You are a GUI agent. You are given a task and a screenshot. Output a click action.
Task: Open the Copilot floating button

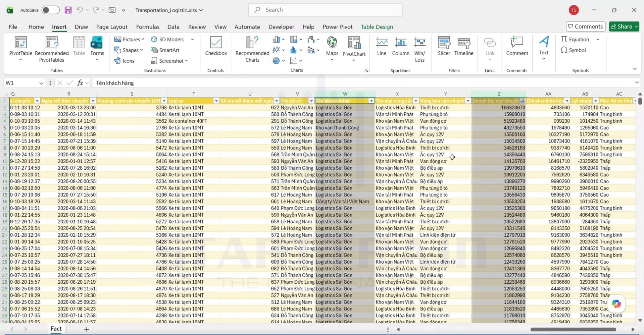point(616,304)
